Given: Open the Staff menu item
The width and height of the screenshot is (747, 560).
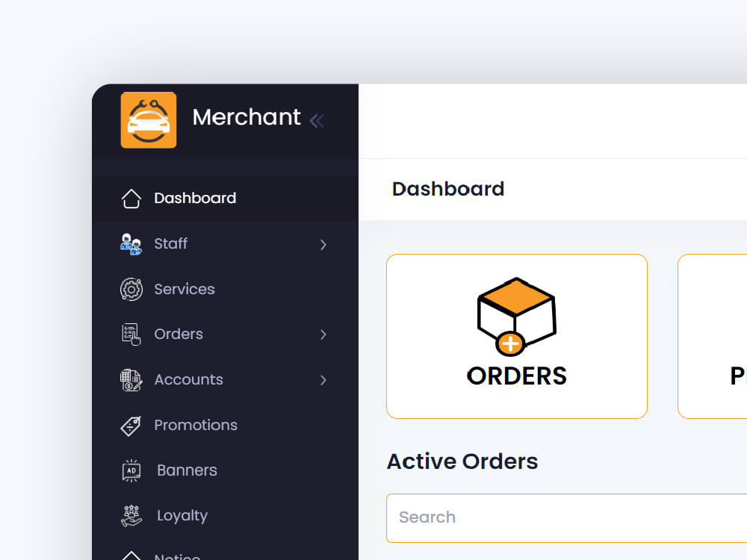Looking at the screenshot, I should [x=225, y=244].
